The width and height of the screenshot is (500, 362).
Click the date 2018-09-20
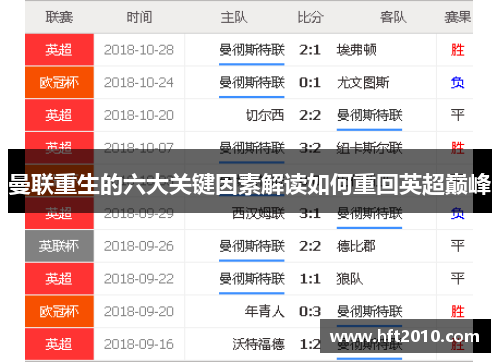139,312
